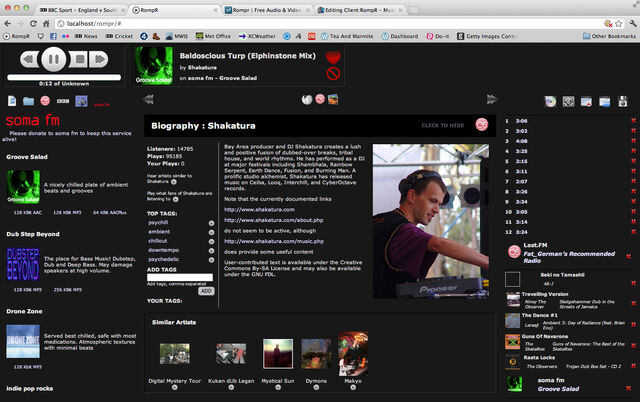640x402 pixels.
Task: Open the Met Office bookmark
Action: coord(213,36)
